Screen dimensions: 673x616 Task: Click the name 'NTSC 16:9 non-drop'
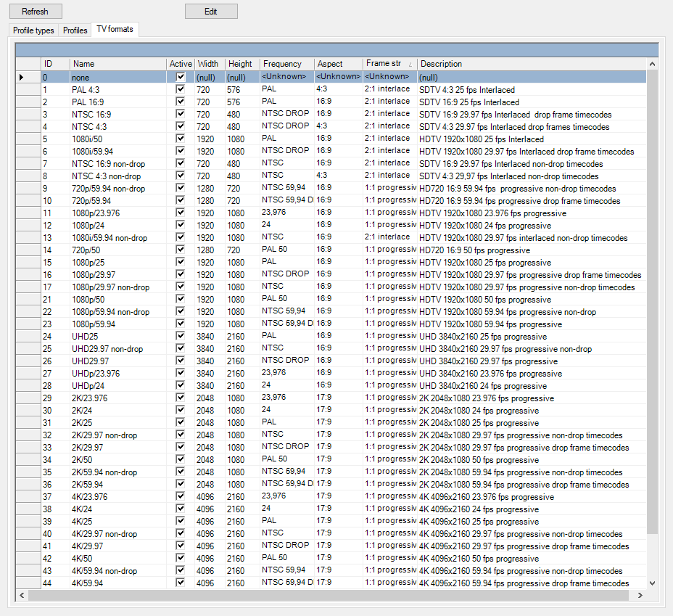click(x=118, y=163)
